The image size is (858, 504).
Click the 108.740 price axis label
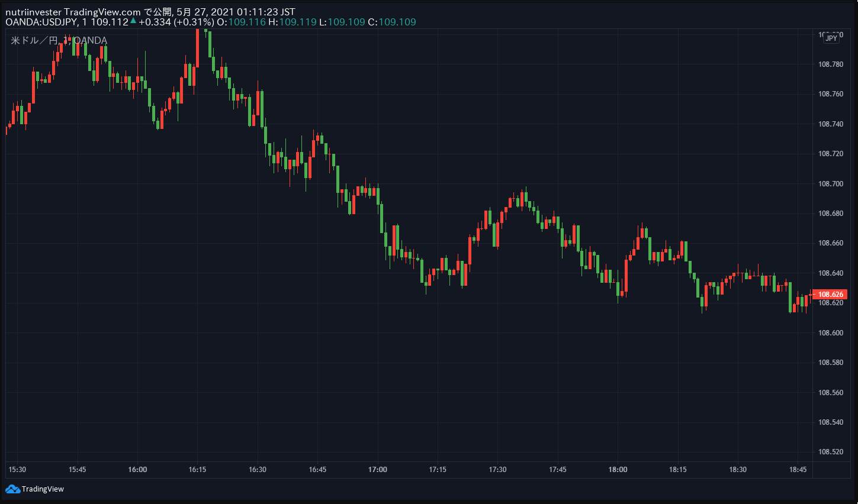831,124
